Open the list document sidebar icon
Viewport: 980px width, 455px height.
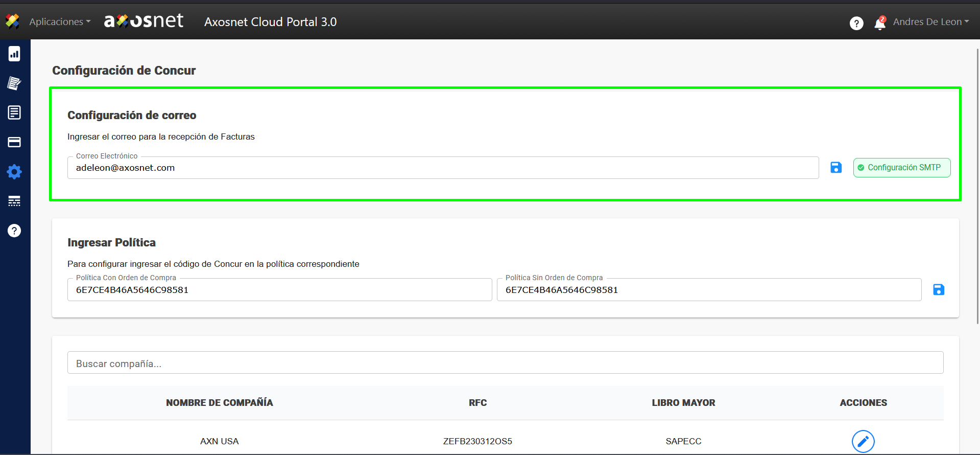point(14,112)
